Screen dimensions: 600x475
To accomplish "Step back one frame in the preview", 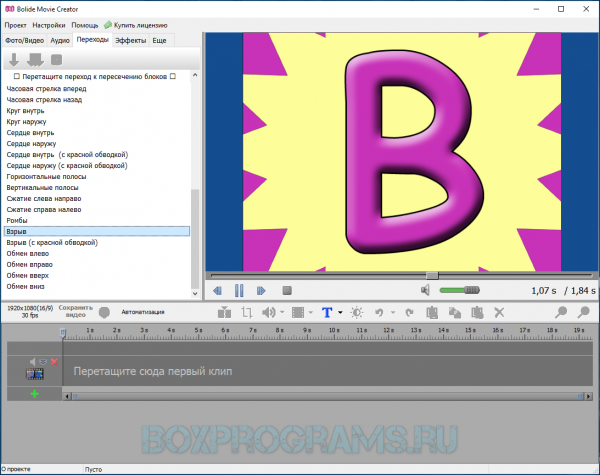I will tap(217, 291).
